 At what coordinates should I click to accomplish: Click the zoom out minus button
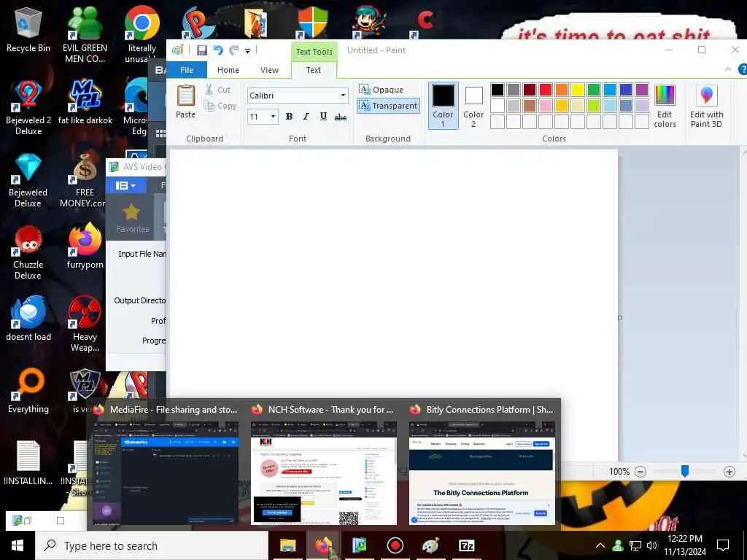click(x=640, y=472)
